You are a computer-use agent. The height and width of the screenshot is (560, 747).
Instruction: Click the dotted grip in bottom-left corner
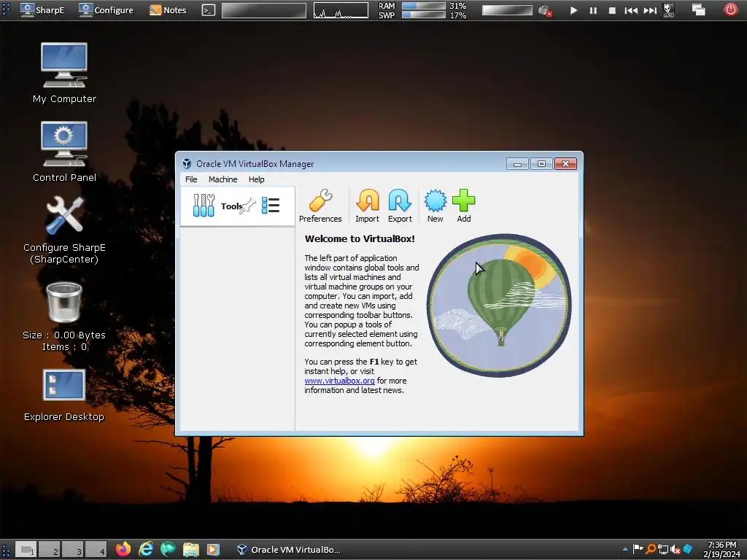point(6,550)
